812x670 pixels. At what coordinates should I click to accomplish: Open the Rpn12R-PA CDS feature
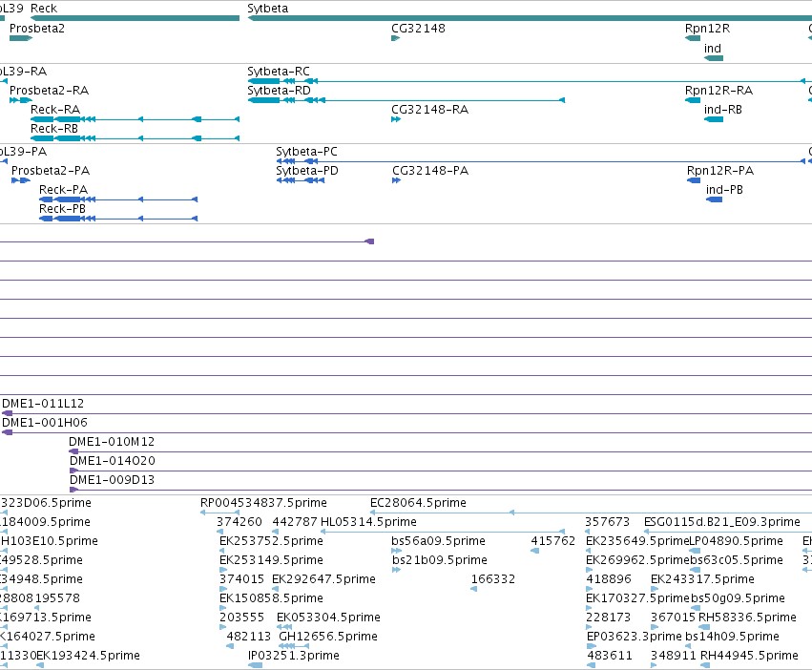click(694, 180)
